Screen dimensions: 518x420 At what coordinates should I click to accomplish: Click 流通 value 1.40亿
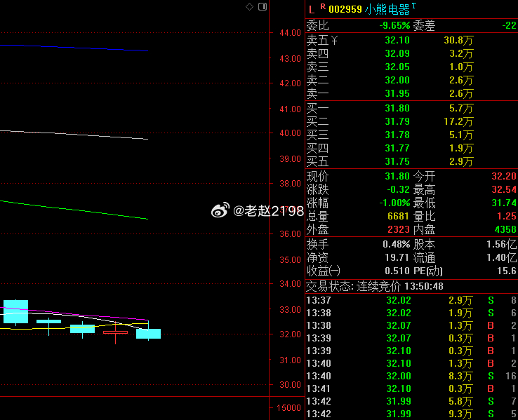501,257
